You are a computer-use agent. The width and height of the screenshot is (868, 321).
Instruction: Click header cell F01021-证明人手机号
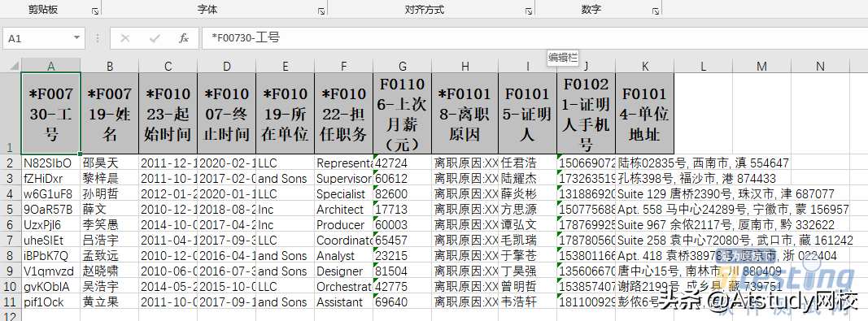[587, 114]
